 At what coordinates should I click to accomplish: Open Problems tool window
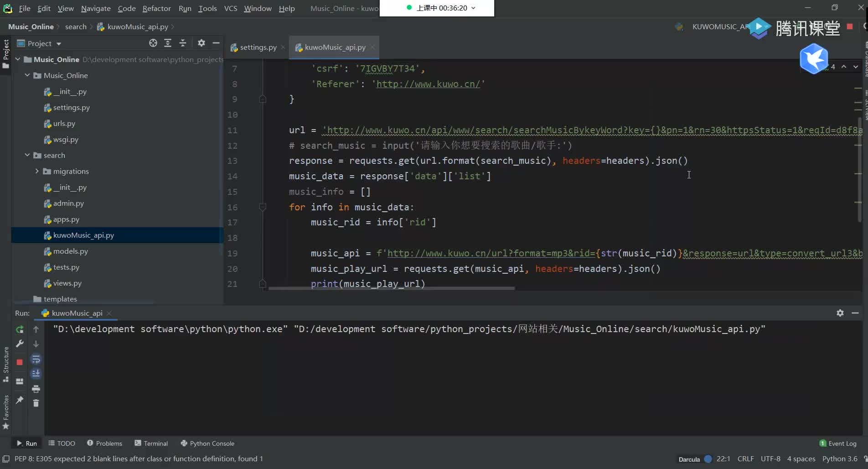point(104,443)
